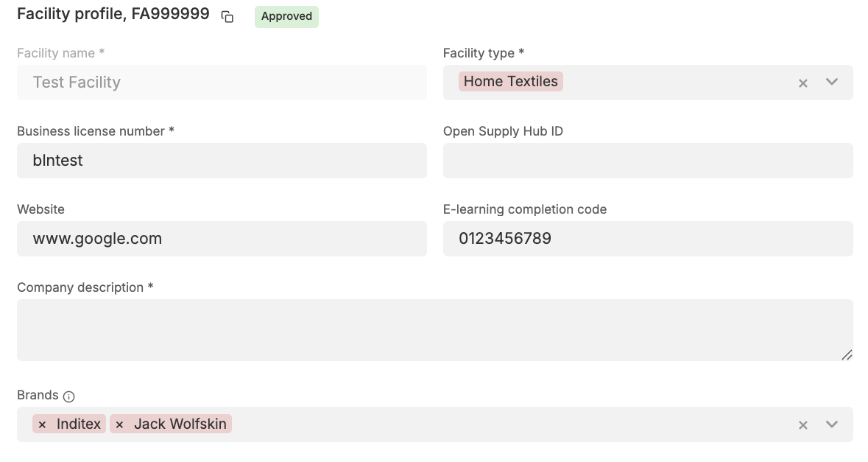868x462 pixels.
Task: Click the Brands info icon
Action: pos(68,396)
